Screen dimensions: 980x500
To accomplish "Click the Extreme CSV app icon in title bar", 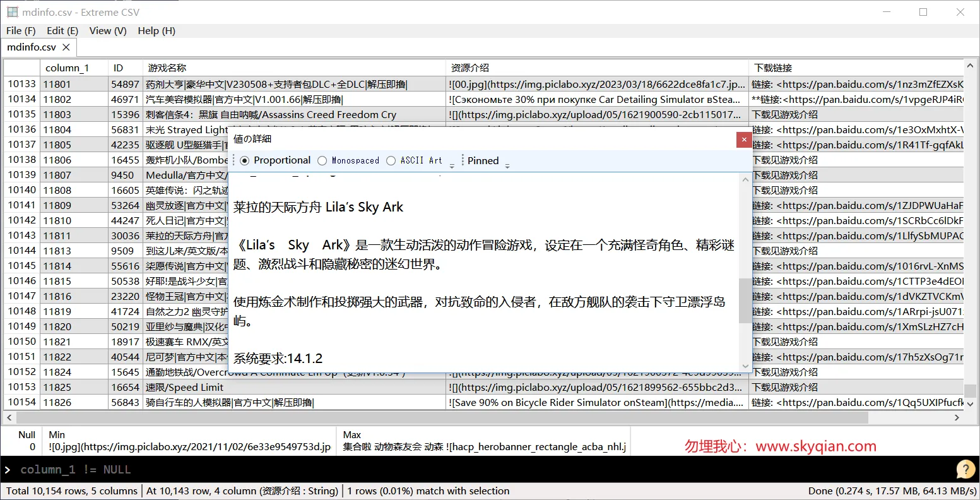I will point(12,12).
